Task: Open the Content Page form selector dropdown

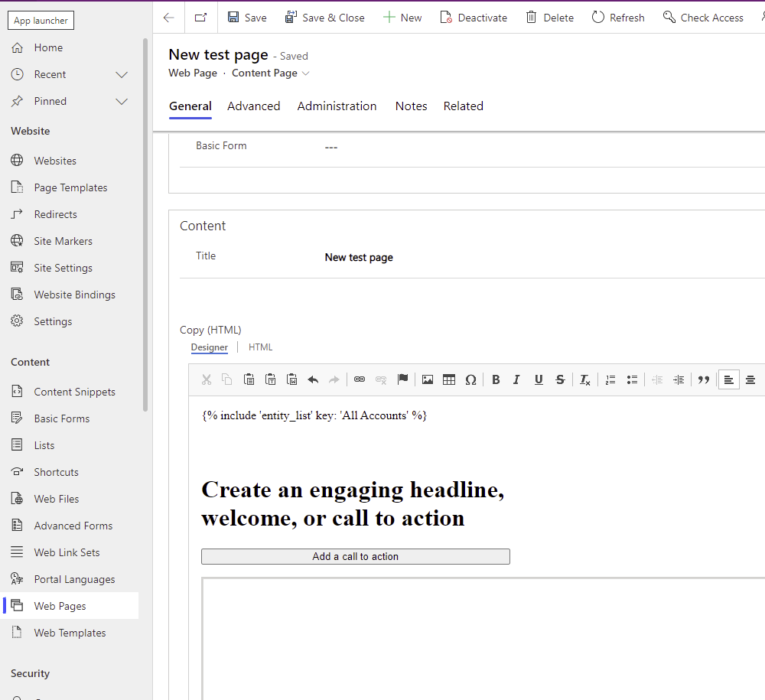Action: click(271, 73)
